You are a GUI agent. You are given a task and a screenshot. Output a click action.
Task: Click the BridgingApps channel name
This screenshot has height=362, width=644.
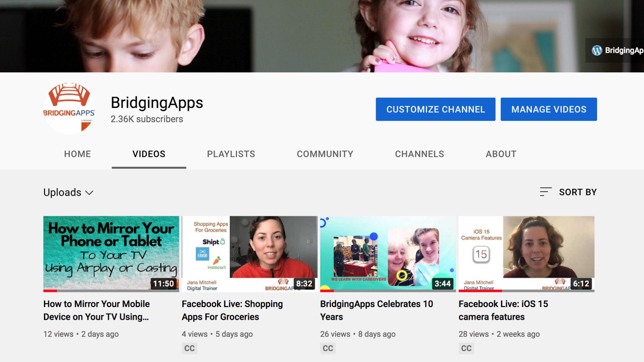coord(157,103)
